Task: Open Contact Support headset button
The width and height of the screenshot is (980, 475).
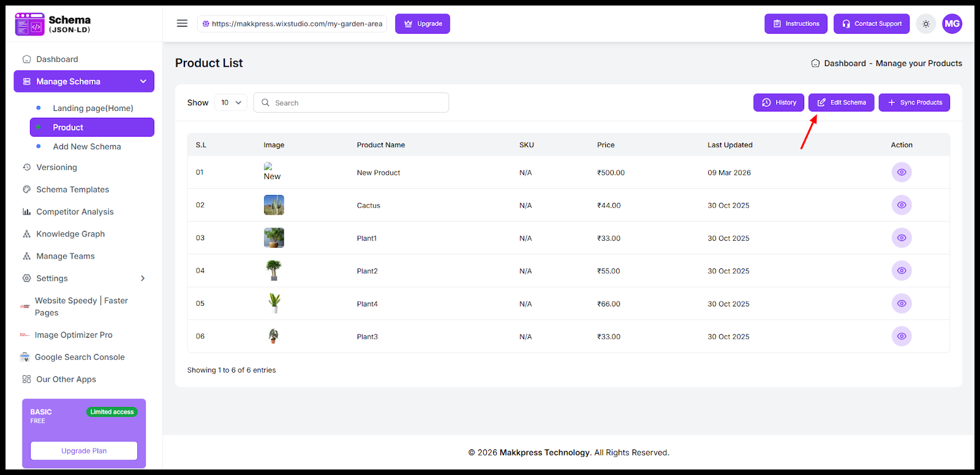Action: click(x=871, y=24)
